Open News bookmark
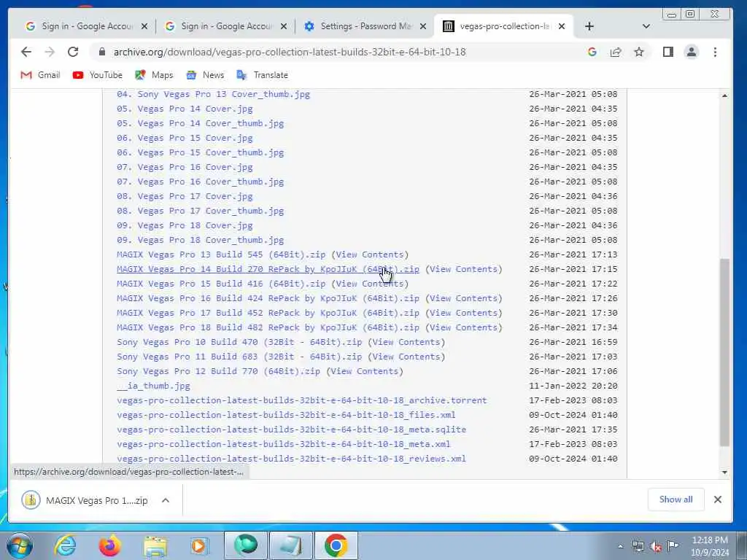This screenshot has width=747, height=560. pyautogui.click(x=205, y=75)
